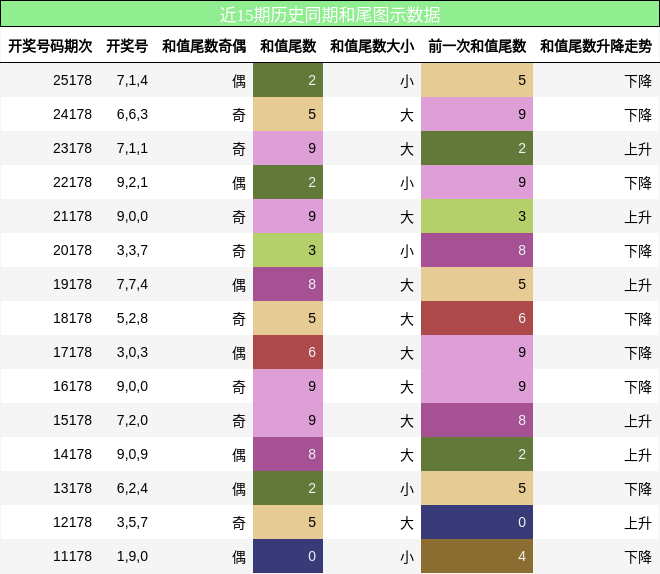Image resolution: width=660 pixels, height=574 pixels.
Task: Click draw numbers 6,6,3
Action: point(132,115)
